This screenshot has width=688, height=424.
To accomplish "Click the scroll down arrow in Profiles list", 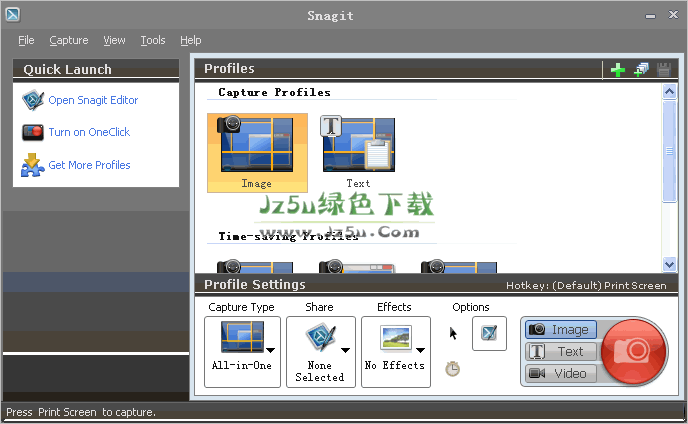I will pos(669,264).
